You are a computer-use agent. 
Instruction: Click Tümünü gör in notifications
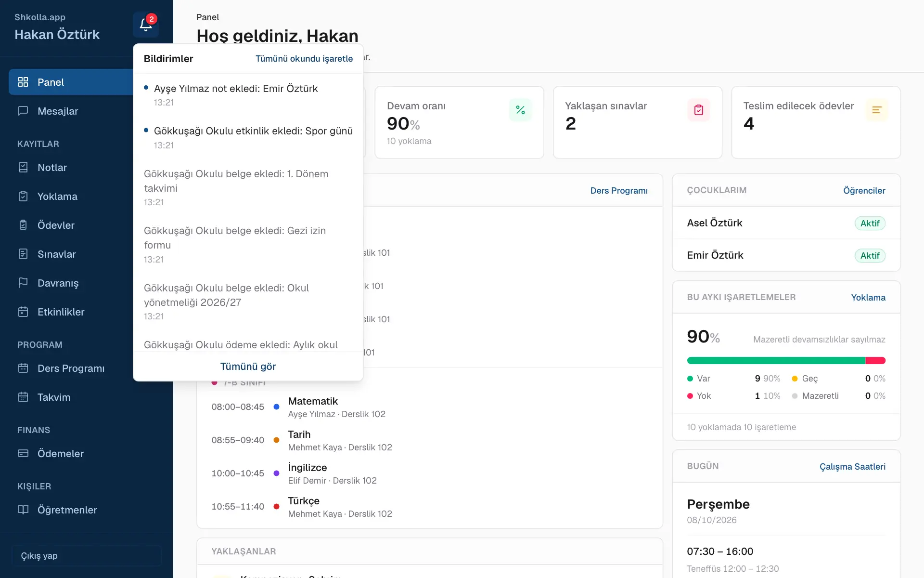click(x=248, y=367)
